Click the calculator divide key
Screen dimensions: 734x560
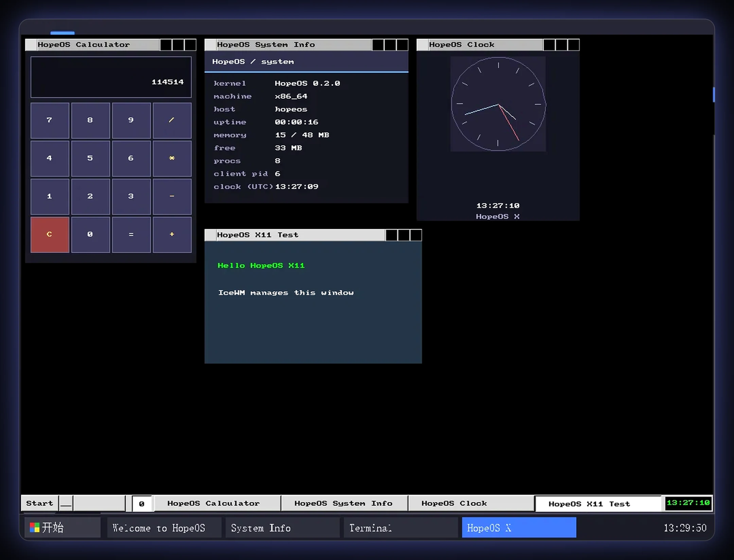click(x=172, y=120)
